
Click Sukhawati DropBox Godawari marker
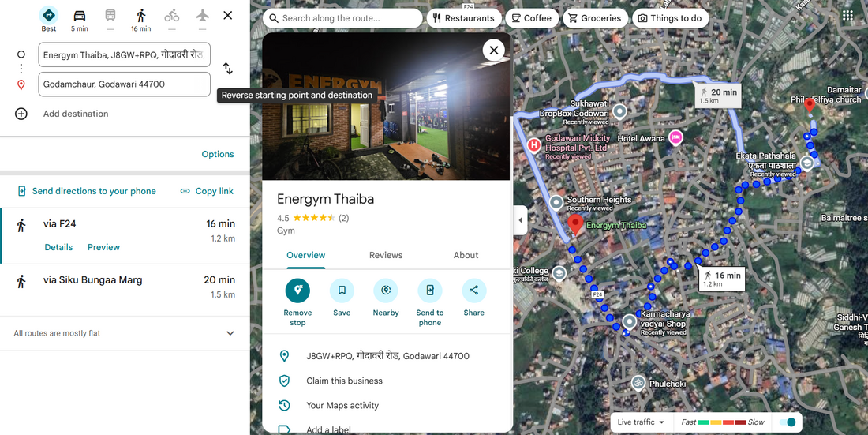[x=620, y=112]
